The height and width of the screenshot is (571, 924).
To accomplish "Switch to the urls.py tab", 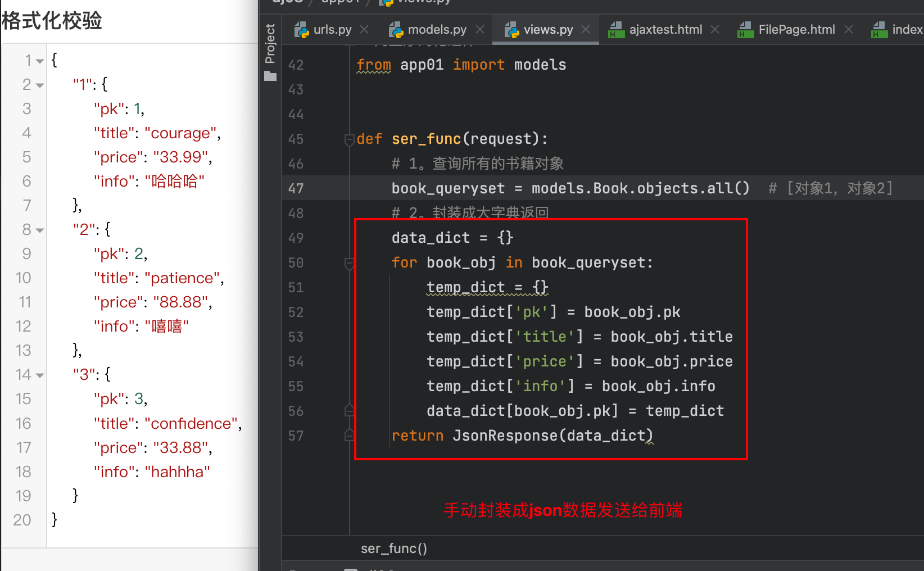I will click(332, 29).
